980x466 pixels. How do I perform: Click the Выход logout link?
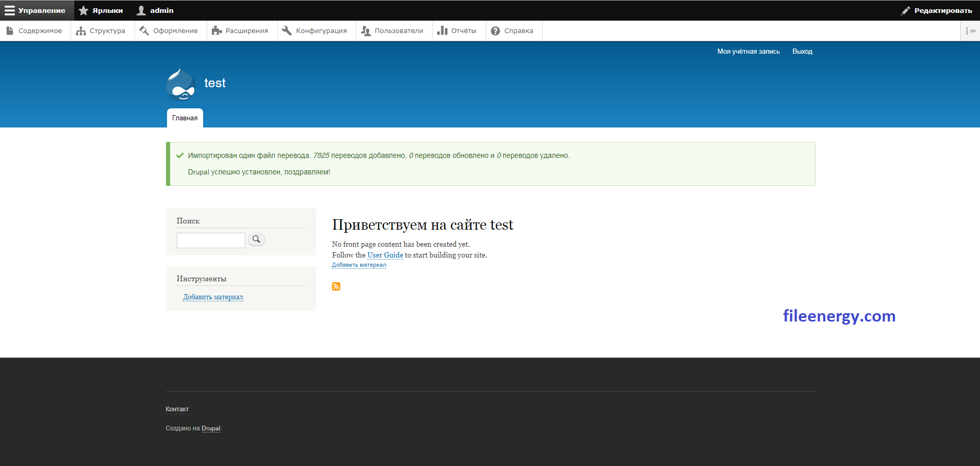(x=802, y=52)
